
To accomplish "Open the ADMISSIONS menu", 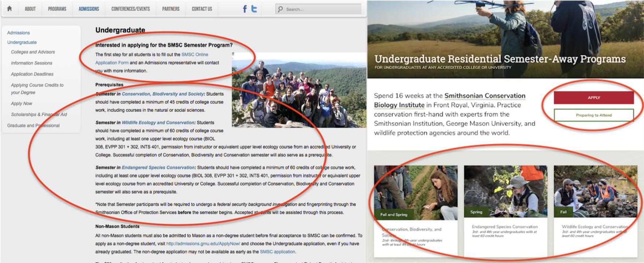I will coord(89,9).
